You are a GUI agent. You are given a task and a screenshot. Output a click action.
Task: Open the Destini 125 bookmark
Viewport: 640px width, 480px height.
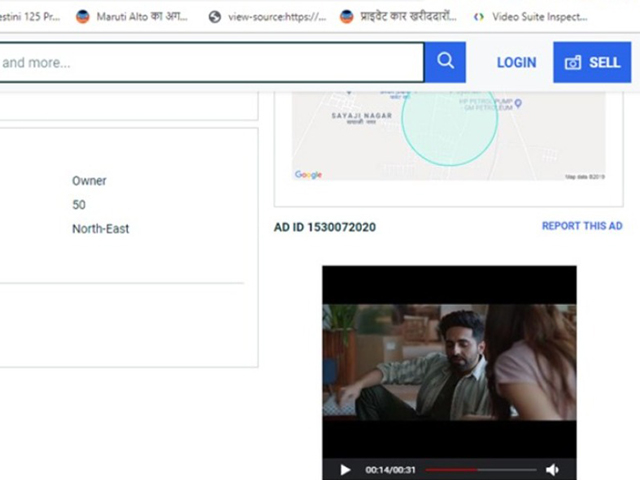(x=28, y=17)
